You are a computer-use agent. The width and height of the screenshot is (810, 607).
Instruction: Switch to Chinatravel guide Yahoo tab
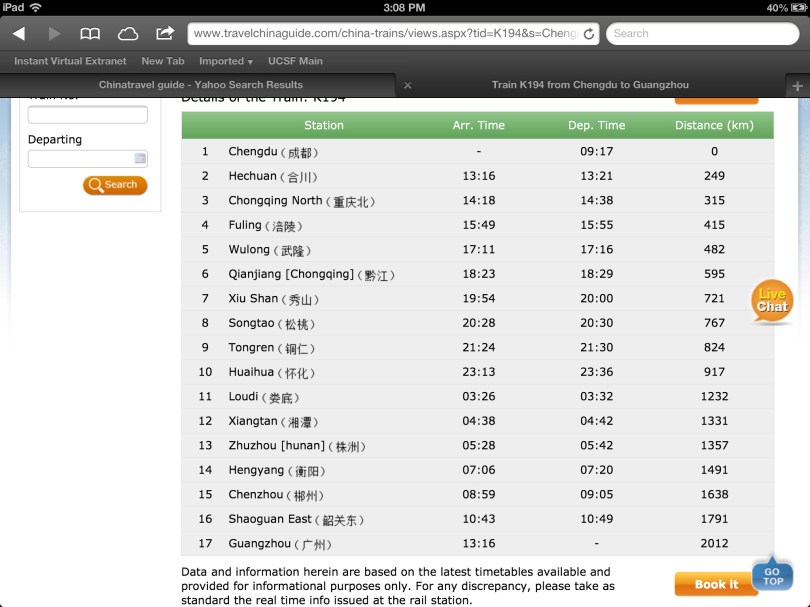point(200,85)
